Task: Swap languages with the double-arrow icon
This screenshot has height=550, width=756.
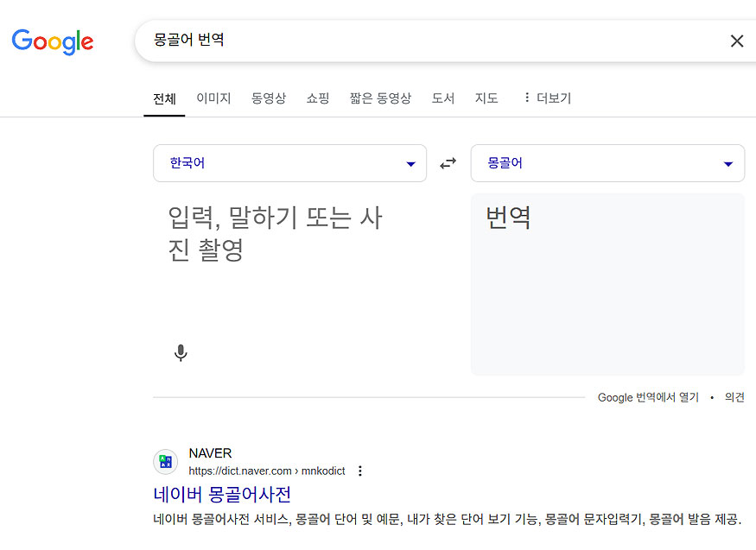Action: point(448,163)
